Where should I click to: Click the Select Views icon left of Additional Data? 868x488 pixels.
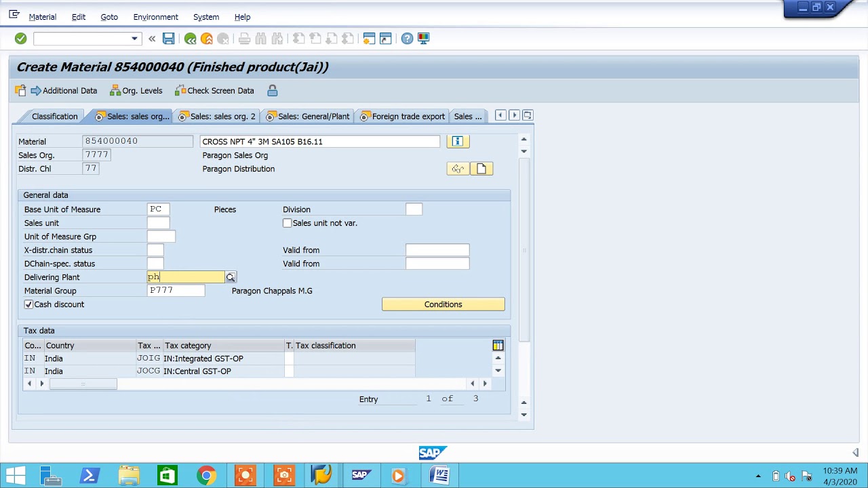20,90
